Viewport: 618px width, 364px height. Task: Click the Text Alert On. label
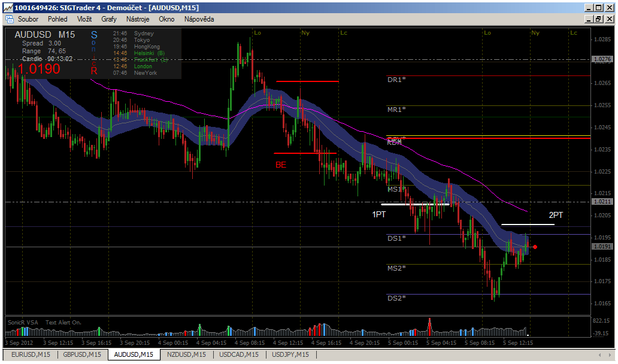[63, 323]
